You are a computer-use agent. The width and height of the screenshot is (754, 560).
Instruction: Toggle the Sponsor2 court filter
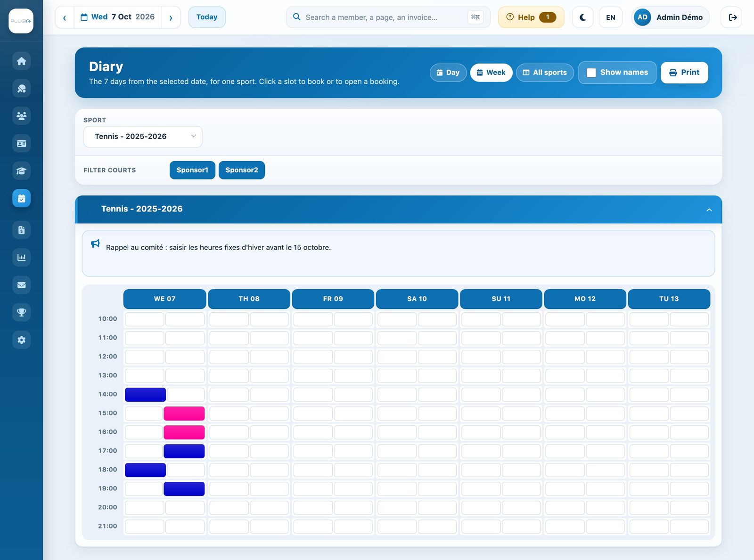pyautogui.click(x=242, y=170)
